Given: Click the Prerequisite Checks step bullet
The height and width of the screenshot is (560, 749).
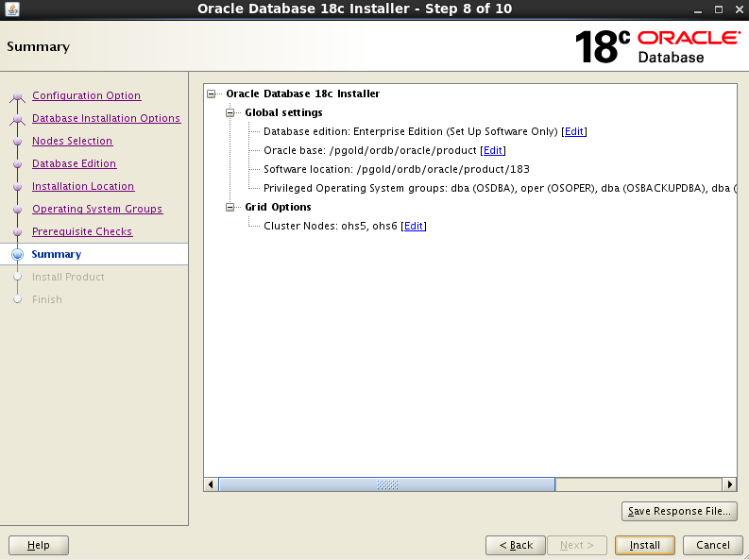Looking at the screenshot, I should point(18,232).
